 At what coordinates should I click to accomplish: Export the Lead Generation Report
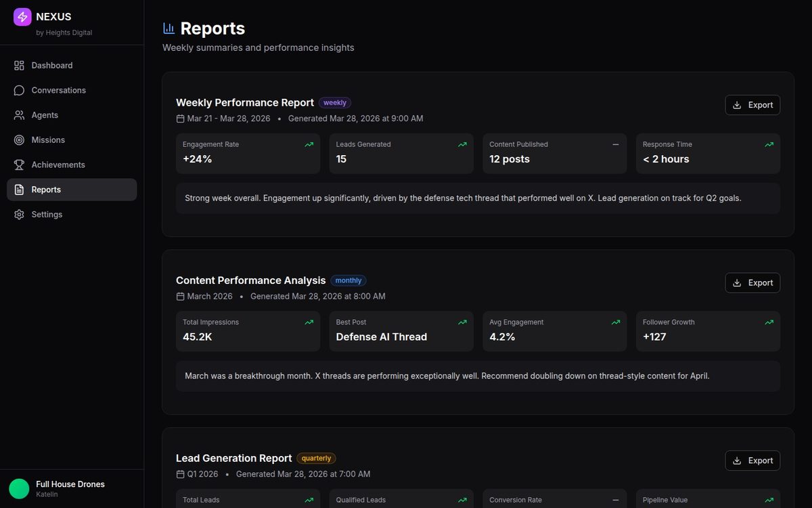(752, 461)
